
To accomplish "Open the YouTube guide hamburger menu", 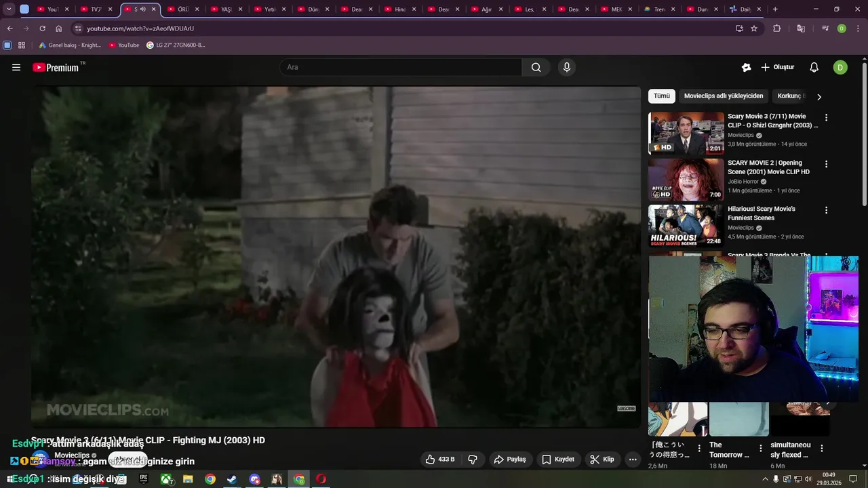I will click(x=16, y=67).
